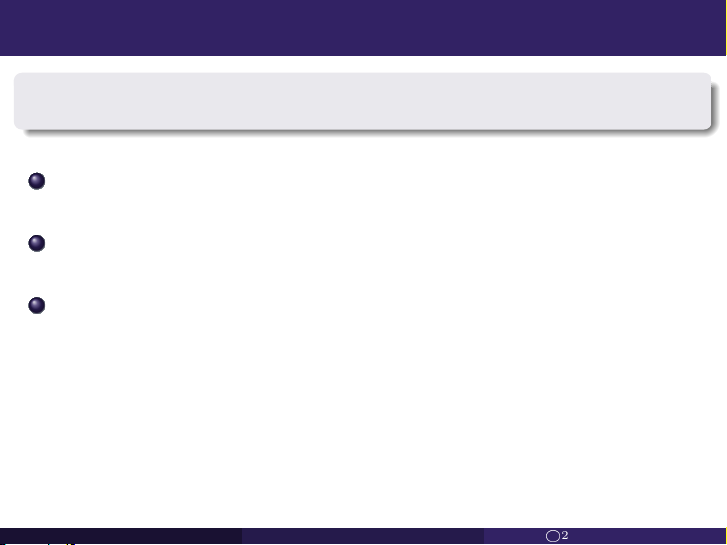Click empty text line after third bullet
The height and width of the screenshot is (545, 727).
[x=371, y=305]
